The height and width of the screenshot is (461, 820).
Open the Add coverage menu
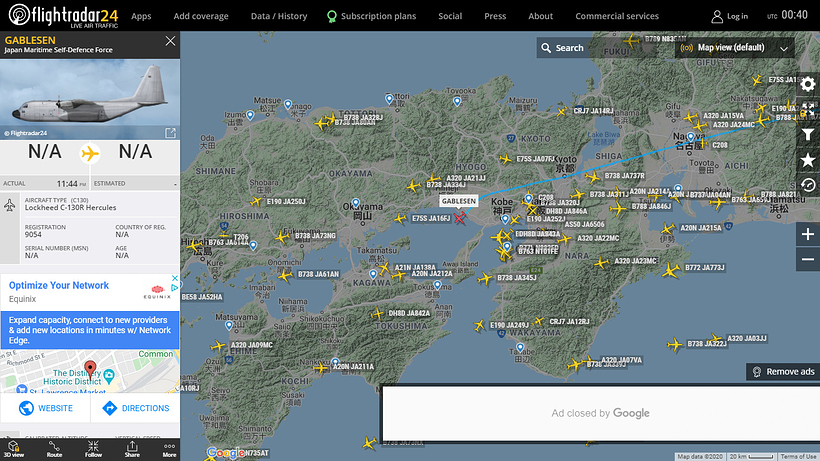coord(201,16)
